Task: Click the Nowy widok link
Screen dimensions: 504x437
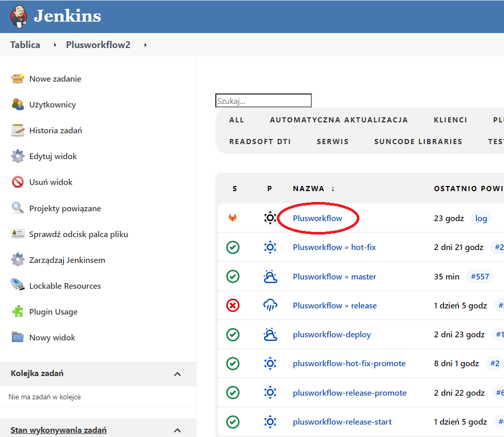Action: (52, 337)
